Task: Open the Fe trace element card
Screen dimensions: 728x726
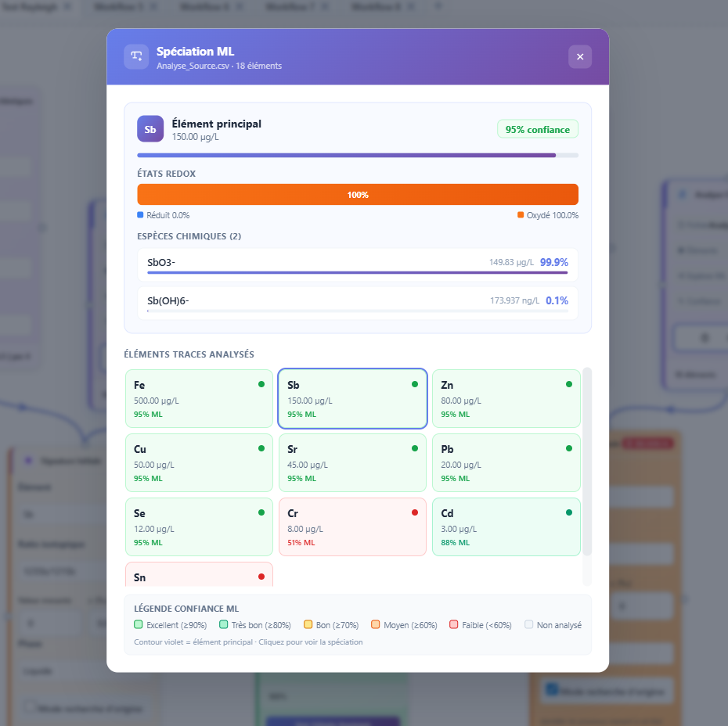Action: (199, 399)
